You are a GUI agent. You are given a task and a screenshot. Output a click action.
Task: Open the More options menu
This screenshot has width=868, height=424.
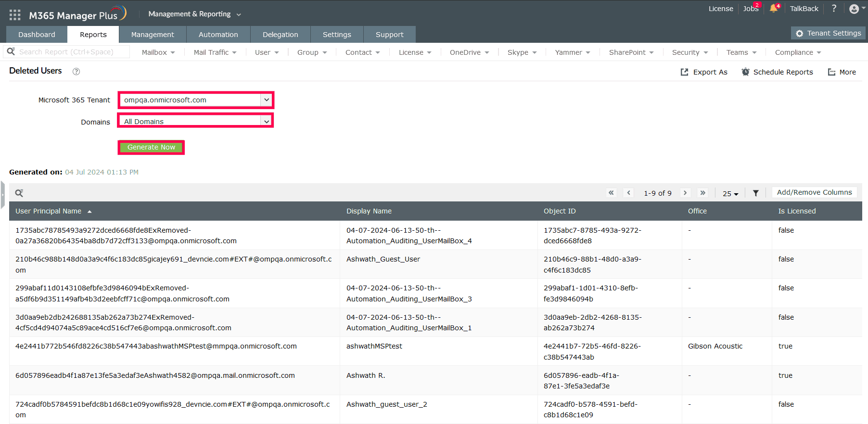point(842,72)
